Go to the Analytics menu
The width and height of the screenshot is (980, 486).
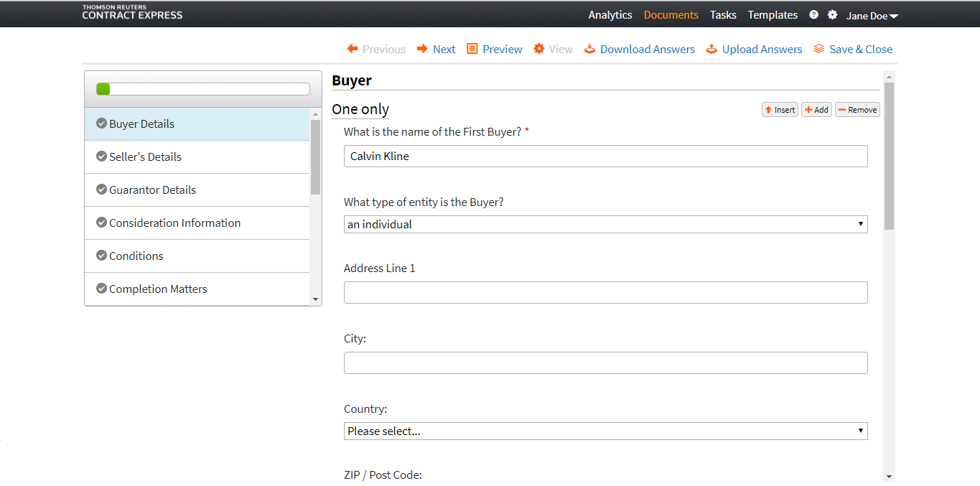(610, 15)
